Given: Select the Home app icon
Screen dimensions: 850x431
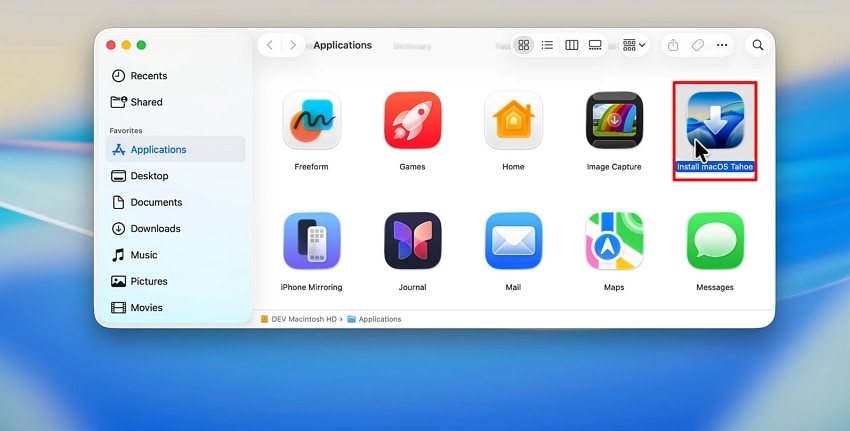Looking at the screenshot, I should coord(513,120).
